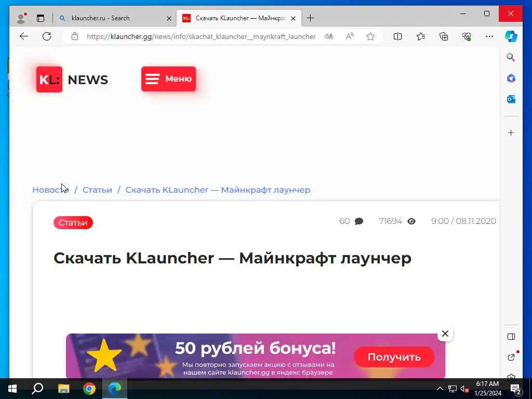The height and width of the screenshot is (399, 532).
Task: Open Скачать KLauncher — Майнкрафт лаунчер breadcrumb
Action: (x=218, y=190)
